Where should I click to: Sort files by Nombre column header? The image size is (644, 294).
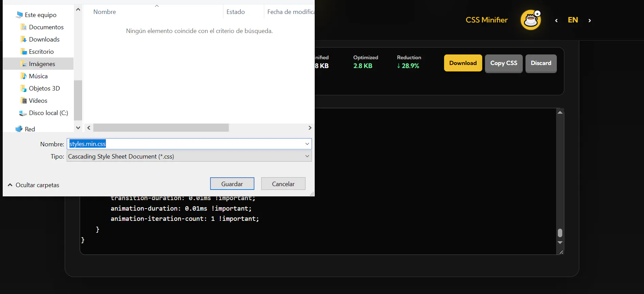(x=105, y=12)
